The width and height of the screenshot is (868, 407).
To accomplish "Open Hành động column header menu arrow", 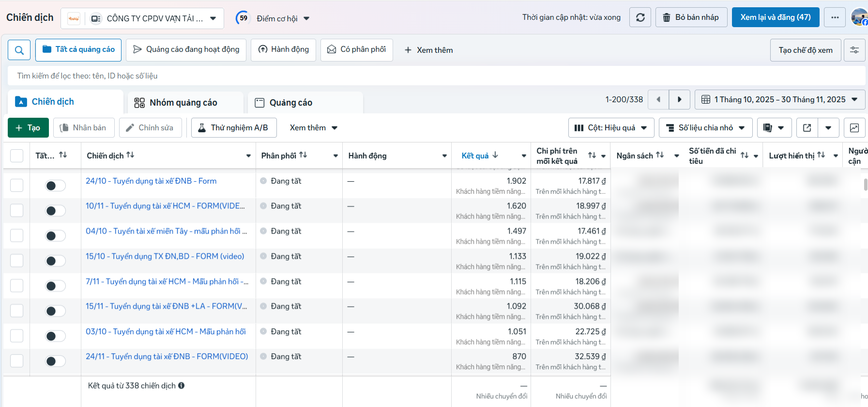I will click(444, 156).
